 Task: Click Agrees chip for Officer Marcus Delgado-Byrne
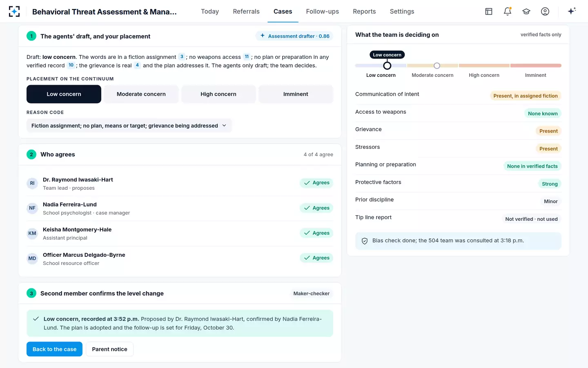point(316,258)
